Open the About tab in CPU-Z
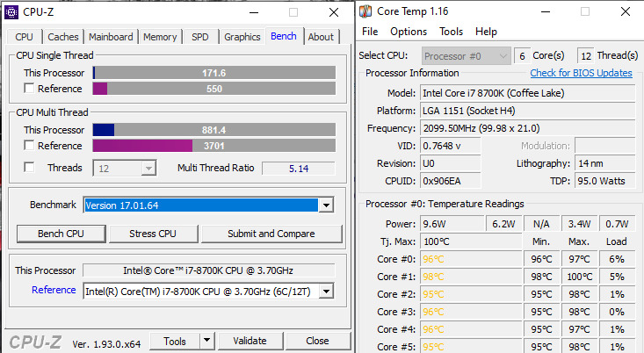The width and height of the screenshot is (644, 353). (x=321, y=37)
